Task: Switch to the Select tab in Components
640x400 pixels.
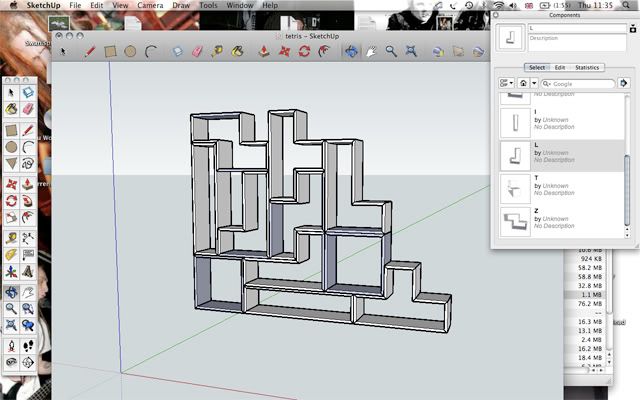Action: (537, 67)
